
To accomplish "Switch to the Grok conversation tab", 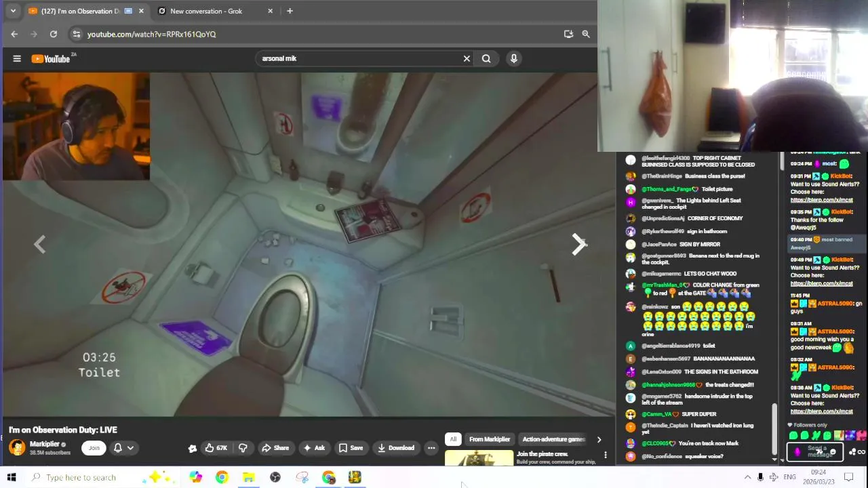I will (x=206, y=11).
